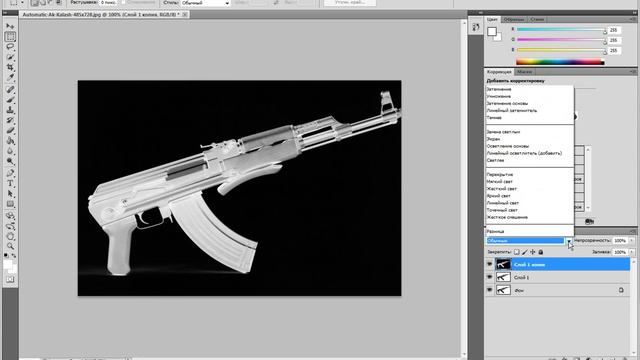The width and height of the screenshot is (640, 360).
Task: Open the layer opacity slider arrow
Action: [631, 241]
